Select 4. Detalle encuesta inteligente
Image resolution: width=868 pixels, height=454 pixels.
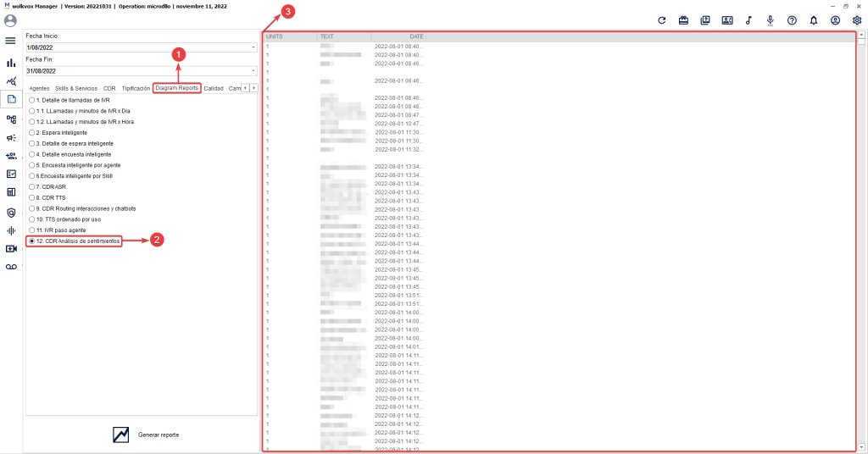coord(70,154)
